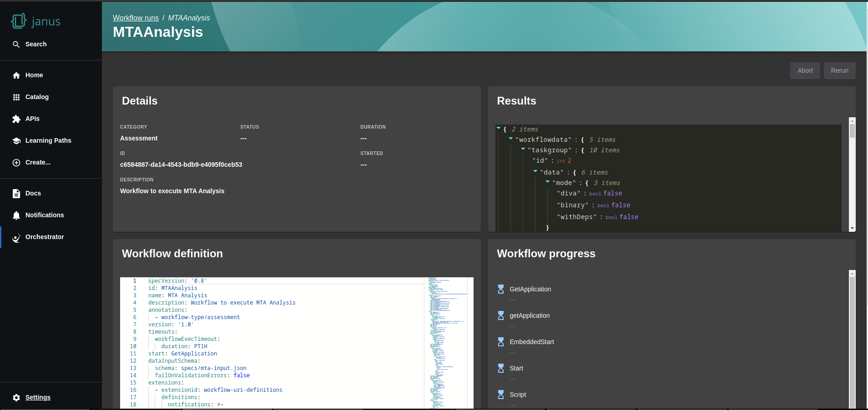Screen dimensions: 868x410
Task: Open Docs from the sidebar
Action: pos(51,193)
